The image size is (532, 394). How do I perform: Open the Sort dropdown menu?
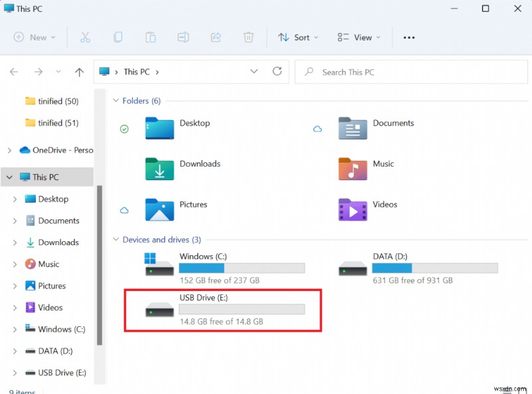coord(298,37)
